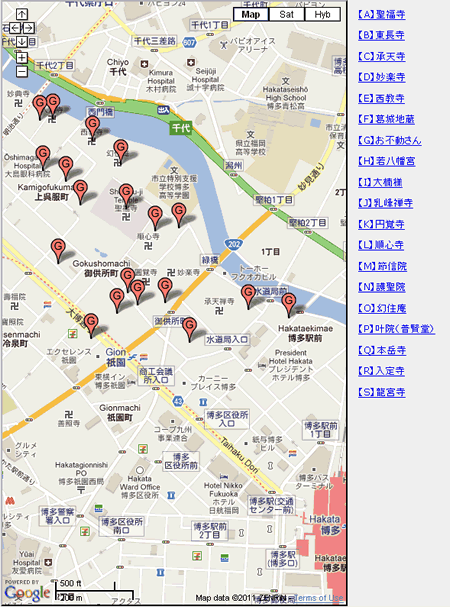Click G marker below the 西門橋 label
This screenshot has width=450, height=607.
coord(92,127)
